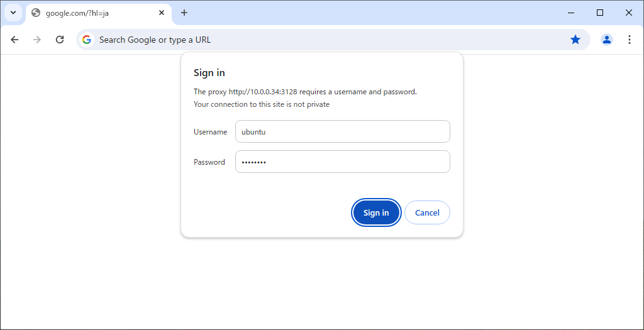The height and width of the screenshot is (330, 644).
Task: Reload the current page
Action: click(x=60, y=40)
